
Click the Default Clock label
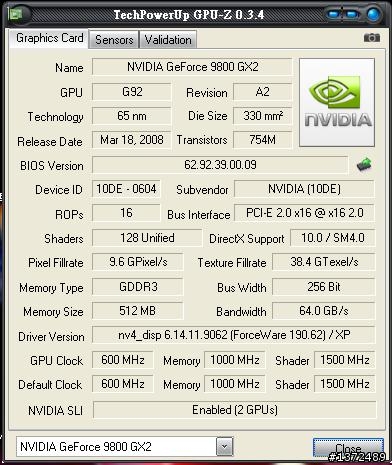pyautogui.click(x=50, y=385)
